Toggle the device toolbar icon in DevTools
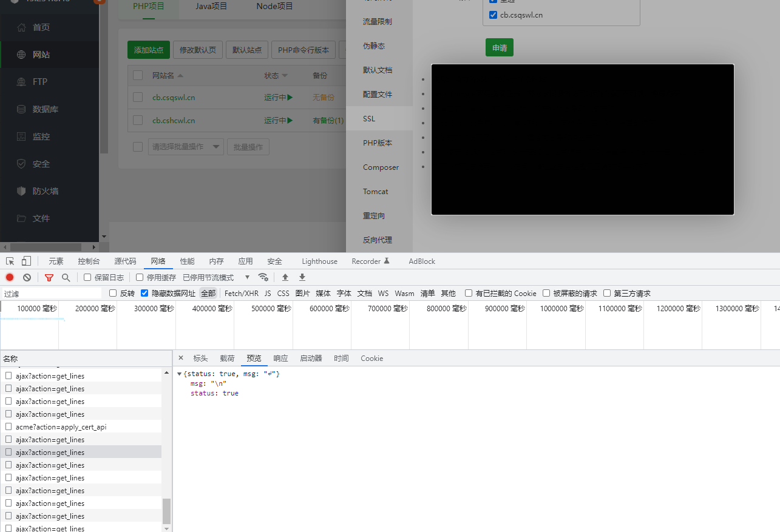Screen dimensions: 780x532 click(x=26, y=261)
